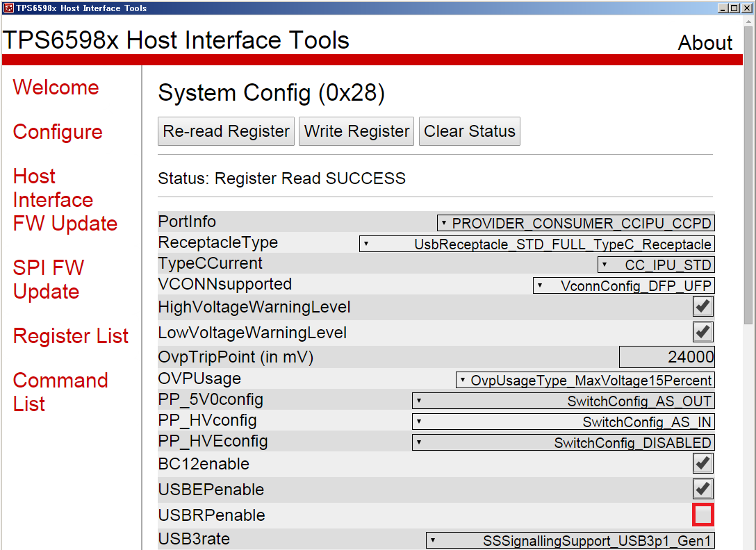Maximize the TPS6598x window
This screenshot has width=756, height=550.
coord(734,8)
